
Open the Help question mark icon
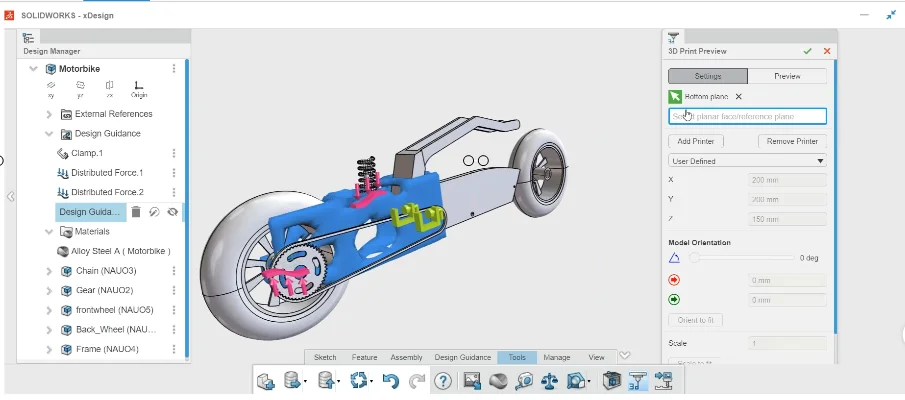click(x=442, y=380)
